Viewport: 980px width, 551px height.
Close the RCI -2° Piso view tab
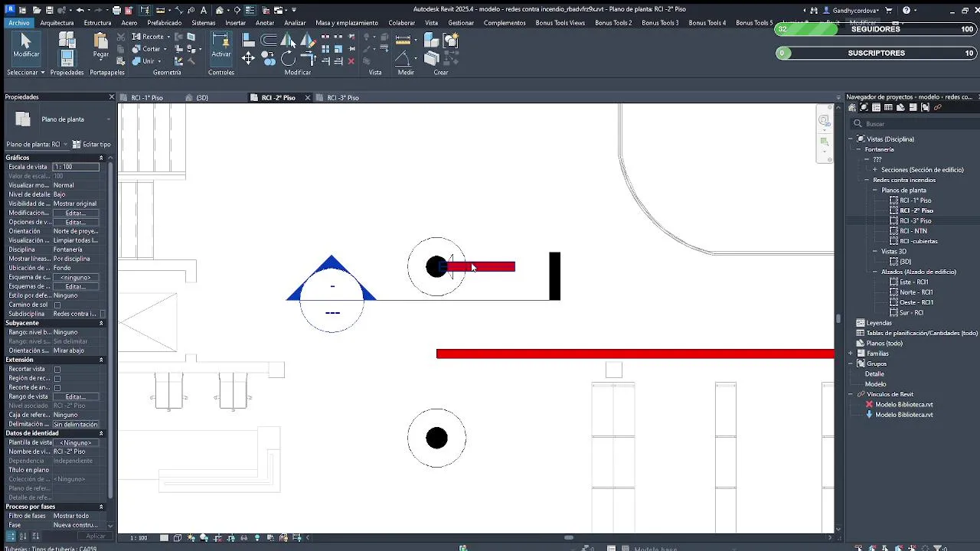pyautogui.click(x=308, y=98)
